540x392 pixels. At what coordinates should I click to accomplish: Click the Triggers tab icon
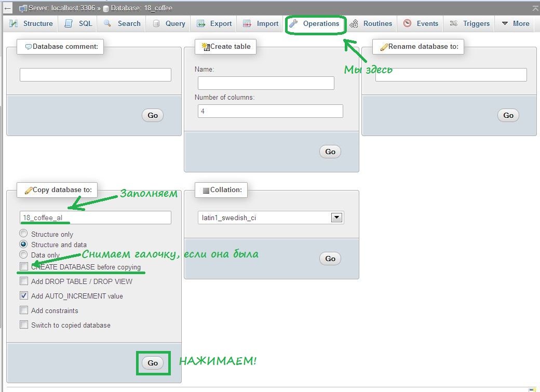(454, 23)
